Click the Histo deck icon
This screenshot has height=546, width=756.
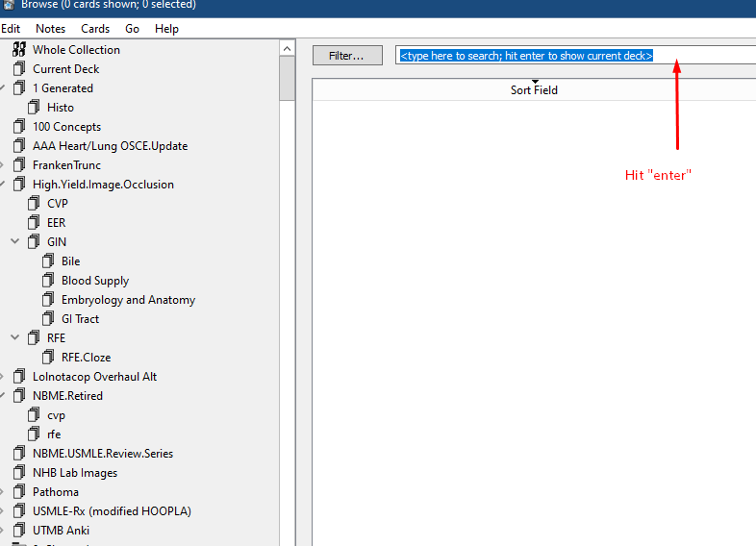pos(34,107)
